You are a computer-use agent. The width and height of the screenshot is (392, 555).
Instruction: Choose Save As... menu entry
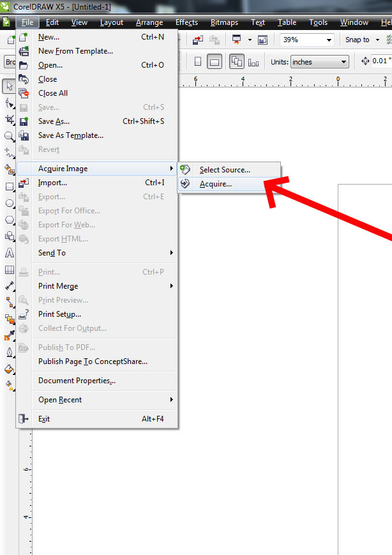(x=97, y=121)
